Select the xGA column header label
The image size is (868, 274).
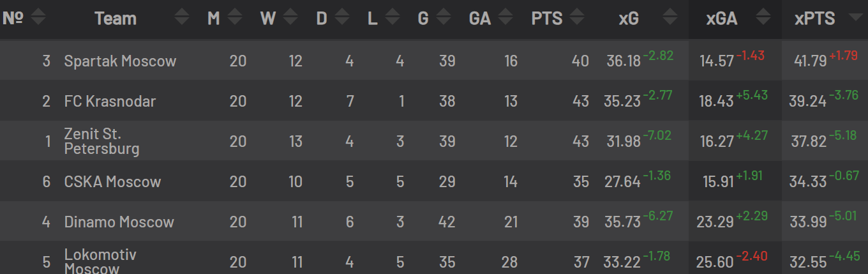(722, 19)
